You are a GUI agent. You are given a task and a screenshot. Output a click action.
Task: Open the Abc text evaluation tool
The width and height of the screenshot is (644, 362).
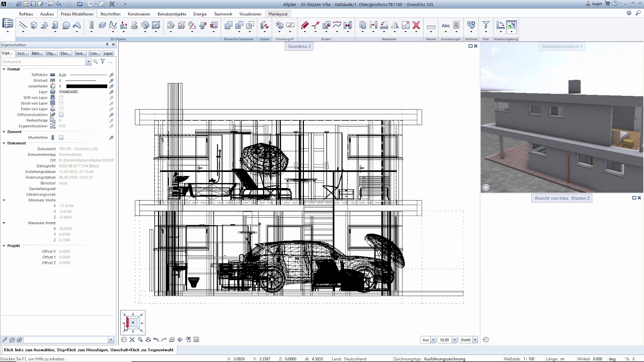[x=446, y=25]
